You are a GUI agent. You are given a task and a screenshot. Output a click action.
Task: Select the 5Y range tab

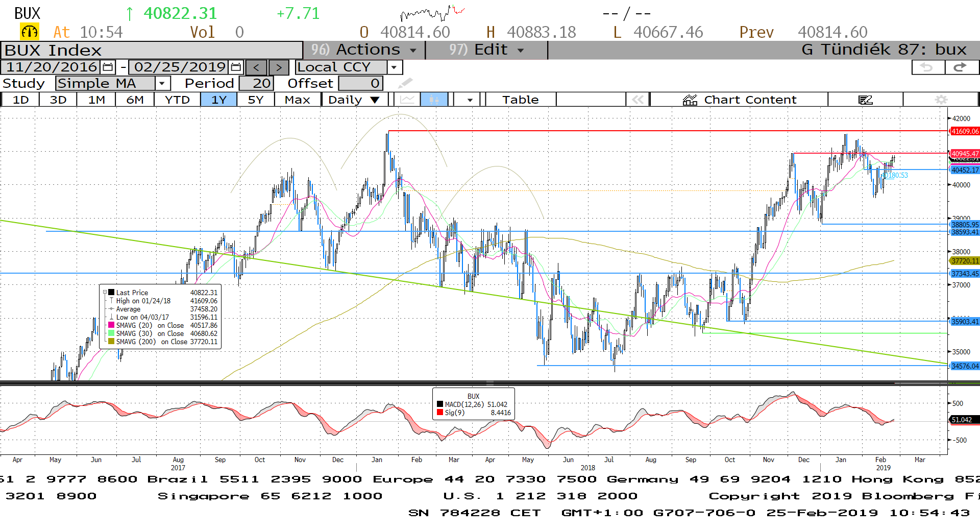tap(256, 100)
